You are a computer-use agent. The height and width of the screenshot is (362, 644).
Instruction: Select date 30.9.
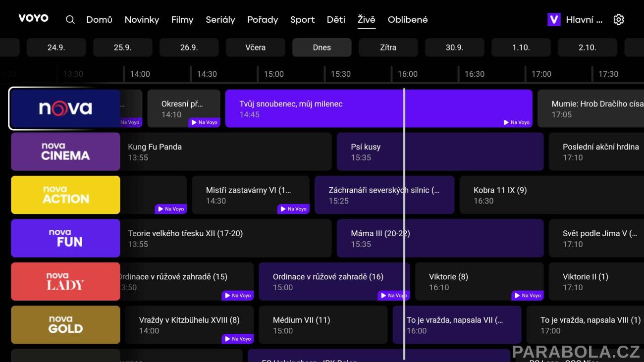pos(454,48)
